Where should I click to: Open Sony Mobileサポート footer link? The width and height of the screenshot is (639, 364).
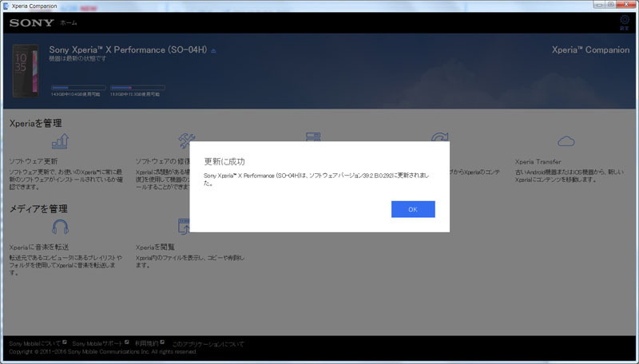tap(97, 343)
